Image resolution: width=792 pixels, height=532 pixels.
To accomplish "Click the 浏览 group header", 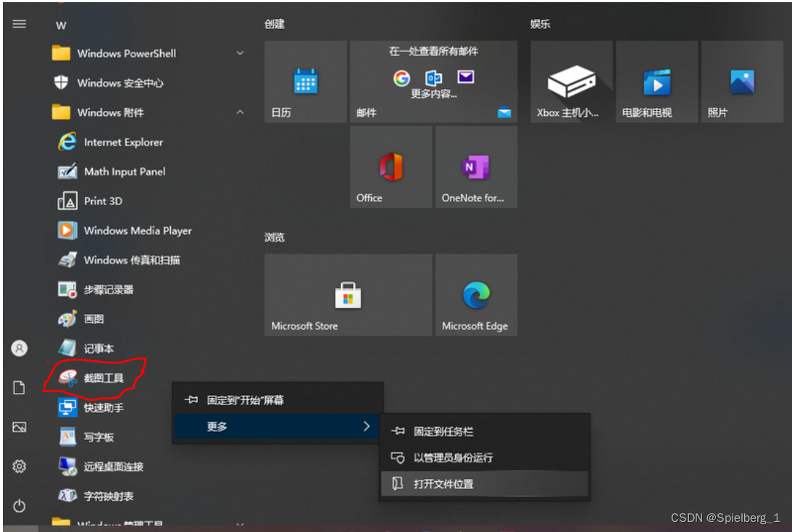I will click(x=275, y=238).
